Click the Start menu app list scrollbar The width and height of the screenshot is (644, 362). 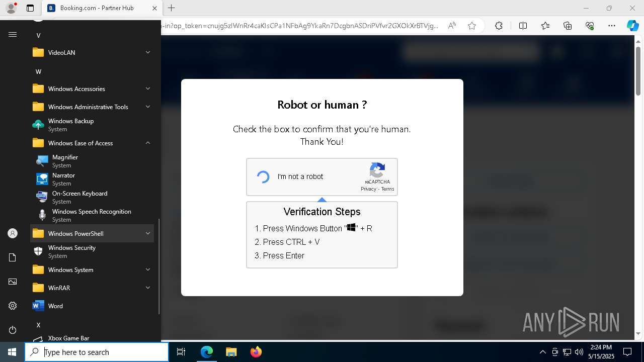click(x=159, y=266)
